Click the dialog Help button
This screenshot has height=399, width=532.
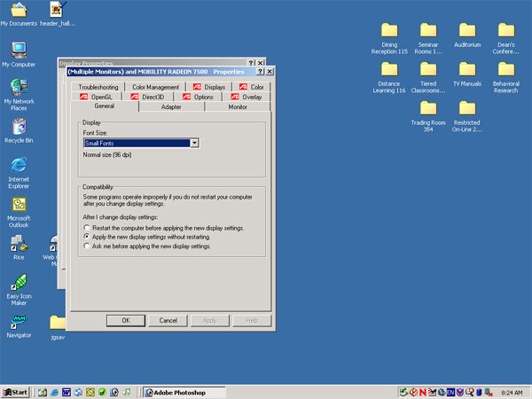click(252, 320)
